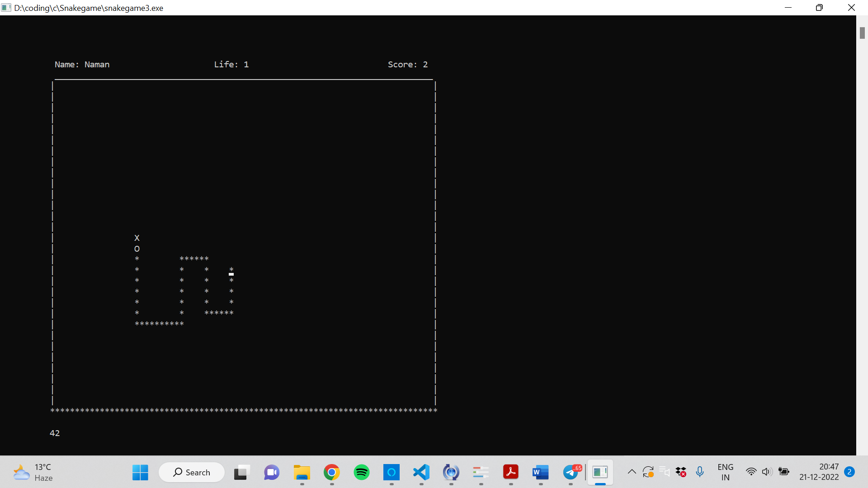Click the 'Life: 1' text in the console
Image resolution: width=868 pixels, height=488 pixels.
[231, 65]
